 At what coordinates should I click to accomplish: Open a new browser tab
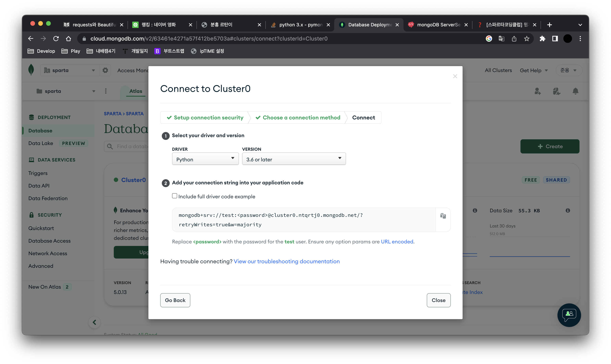click(550, 25)
